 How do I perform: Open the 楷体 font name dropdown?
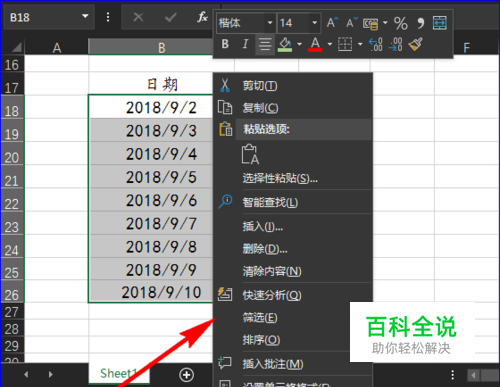[270, 23]
